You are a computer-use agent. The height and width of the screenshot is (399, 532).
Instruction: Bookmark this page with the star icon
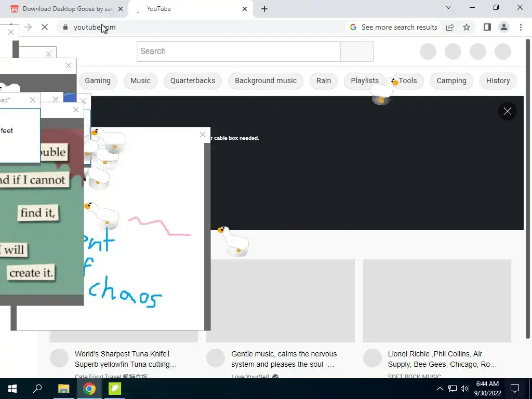click(x=467, y=27)
